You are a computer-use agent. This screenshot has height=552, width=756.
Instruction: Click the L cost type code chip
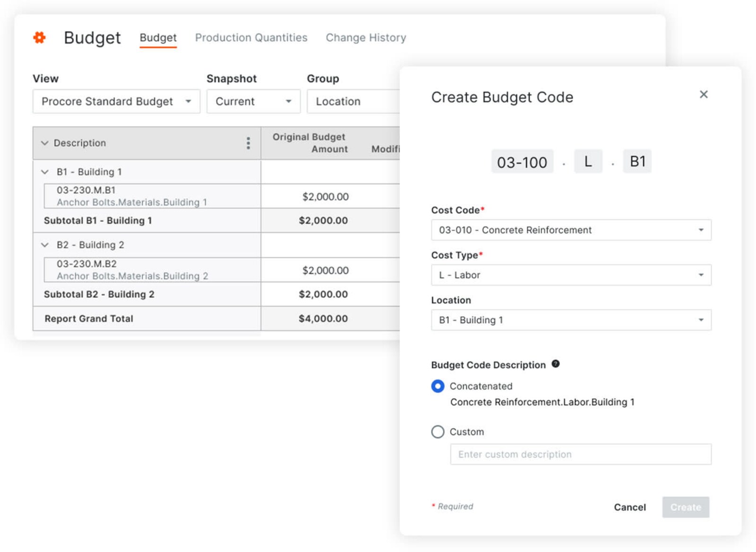(588, 162)
